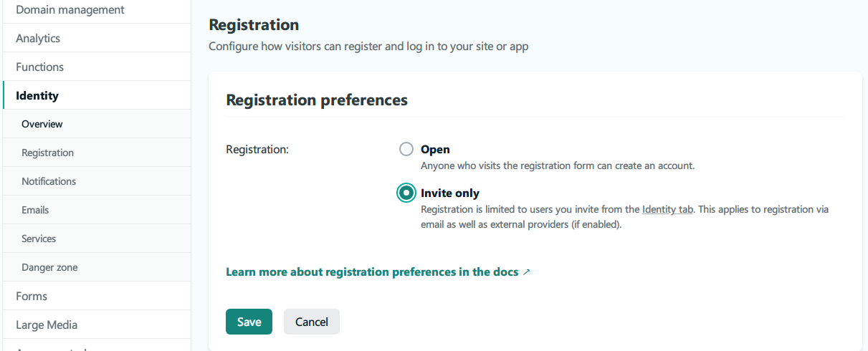Screen dimensions: 868x351
Task: Navigate to Functions settings
Action: pos(40,67)
